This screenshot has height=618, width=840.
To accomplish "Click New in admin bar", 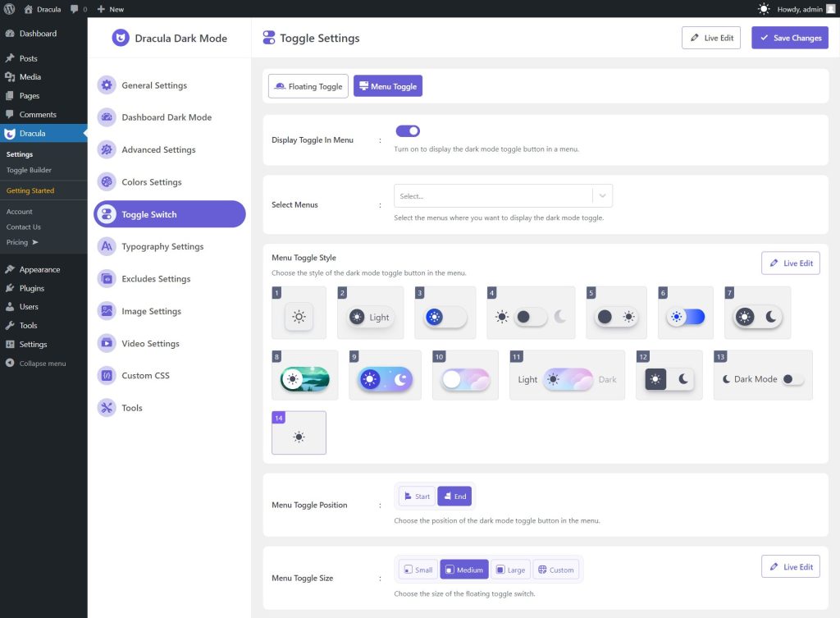I will (x=111, y=9).
